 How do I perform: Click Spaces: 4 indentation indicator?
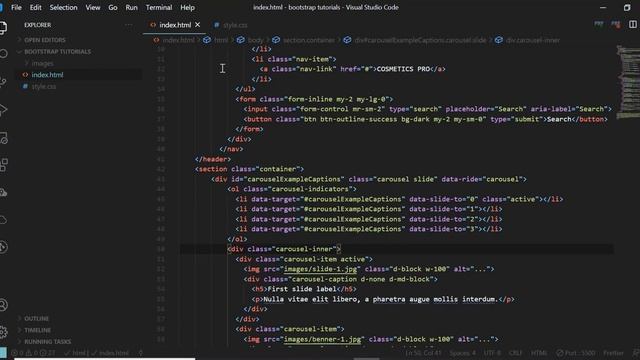[462, 353]
